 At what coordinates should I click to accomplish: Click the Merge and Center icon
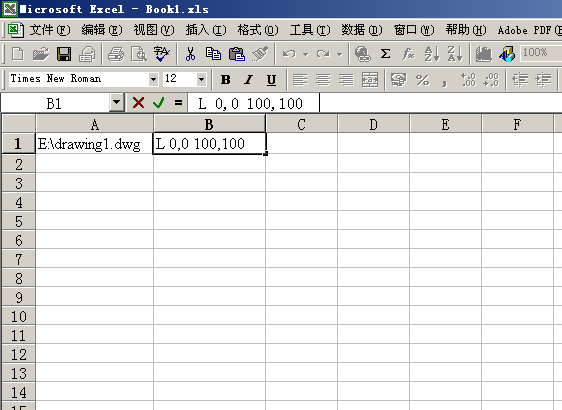click(370, 80)
